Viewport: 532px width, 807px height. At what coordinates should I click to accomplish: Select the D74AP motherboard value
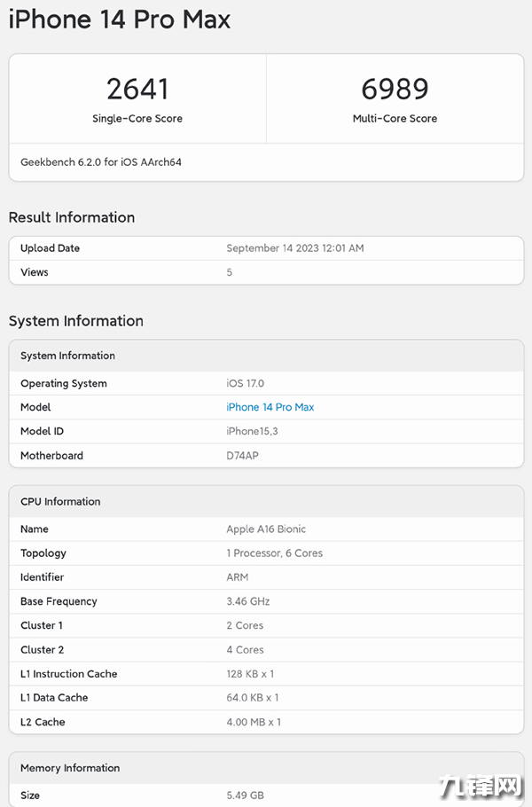tap(242, 456)
